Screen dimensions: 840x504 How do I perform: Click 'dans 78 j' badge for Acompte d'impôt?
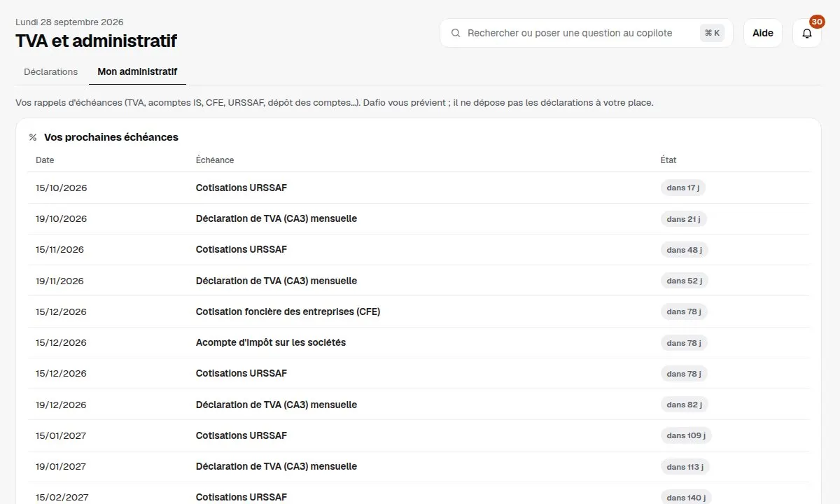point(684,343)
